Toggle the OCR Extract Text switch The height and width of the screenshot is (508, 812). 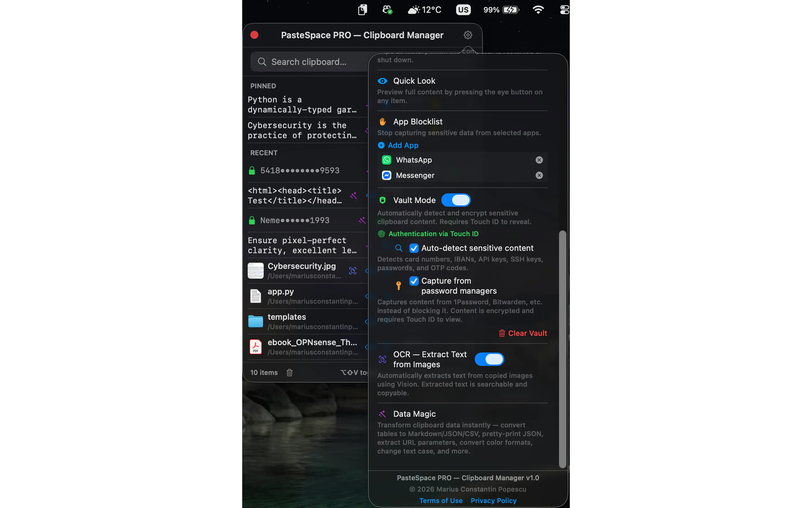coord(489,360)
